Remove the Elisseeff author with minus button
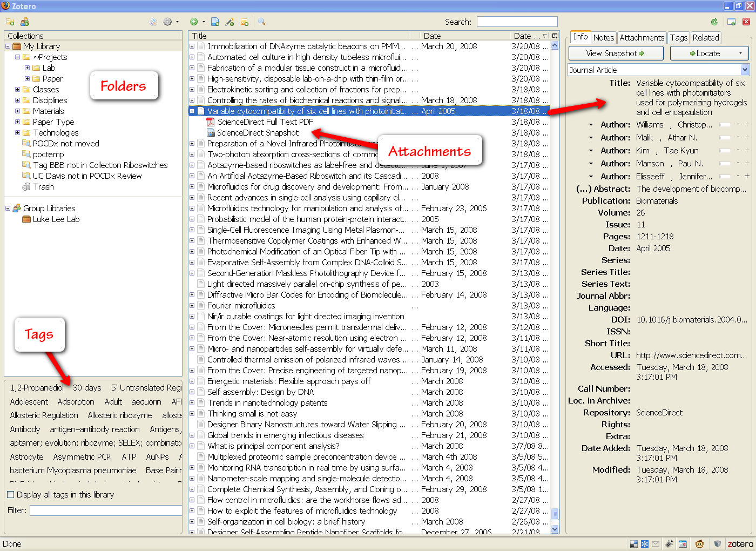Viewport: 756px width, 551px height. (738, 176)
